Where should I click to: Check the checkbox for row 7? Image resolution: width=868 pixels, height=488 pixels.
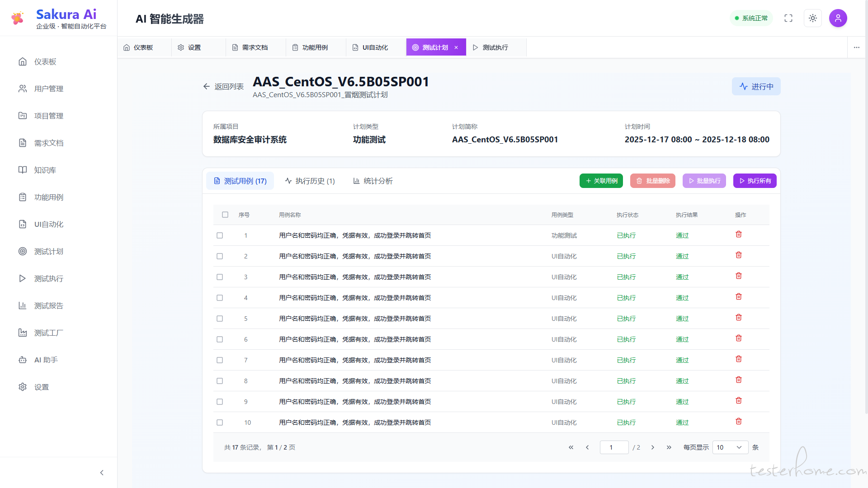[x=220, y=360]
